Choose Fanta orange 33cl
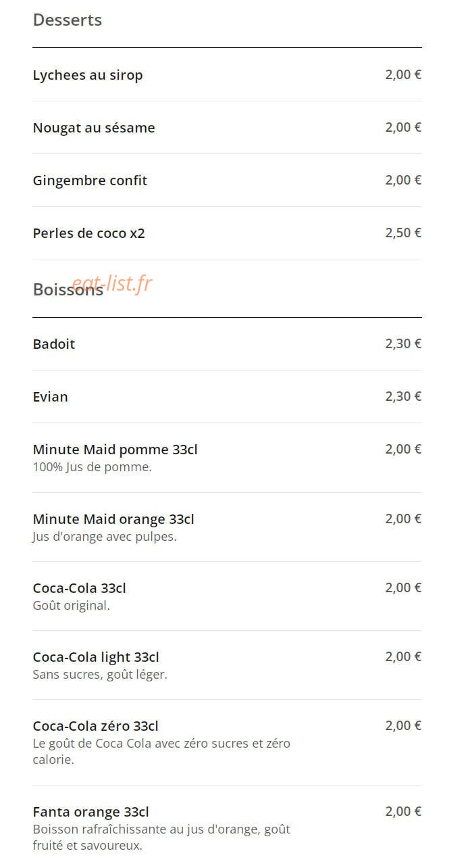This screenshot has width=468, height=868. tap(227, 827)
